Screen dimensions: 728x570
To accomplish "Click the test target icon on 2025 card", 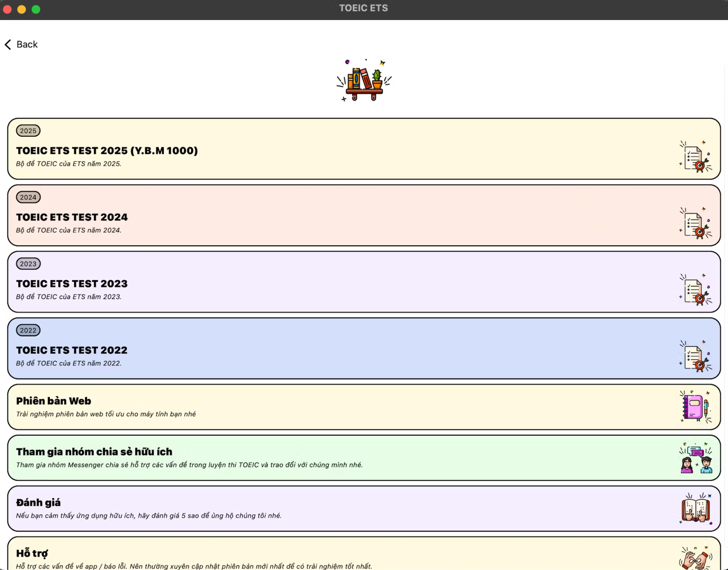I will pos(696,157).
